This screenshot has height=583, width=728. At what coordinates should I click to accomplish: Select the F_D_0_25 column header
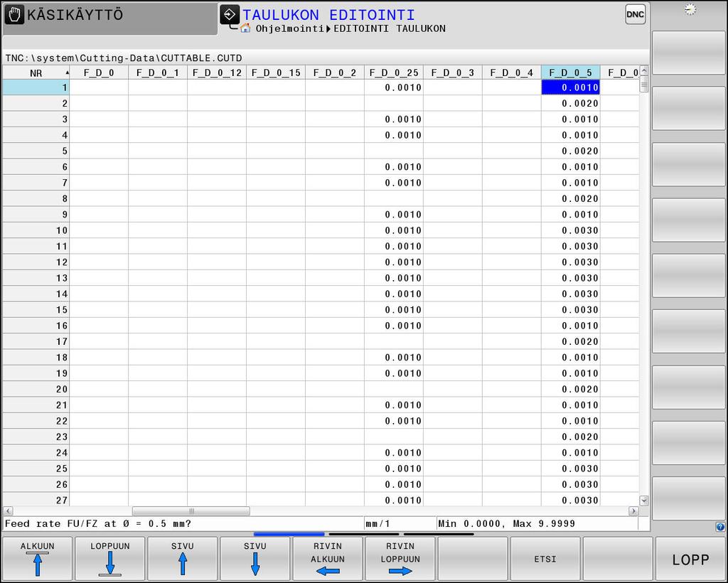(x=394, y=73)
